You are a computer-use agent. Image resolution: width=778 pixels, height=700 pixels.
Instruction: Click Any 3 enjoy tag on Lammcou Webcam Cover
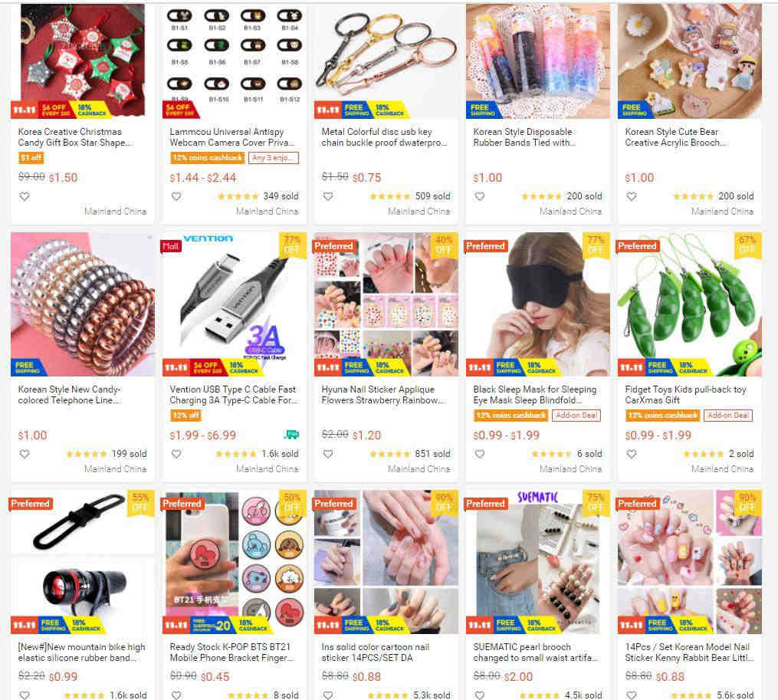[274, 158]
